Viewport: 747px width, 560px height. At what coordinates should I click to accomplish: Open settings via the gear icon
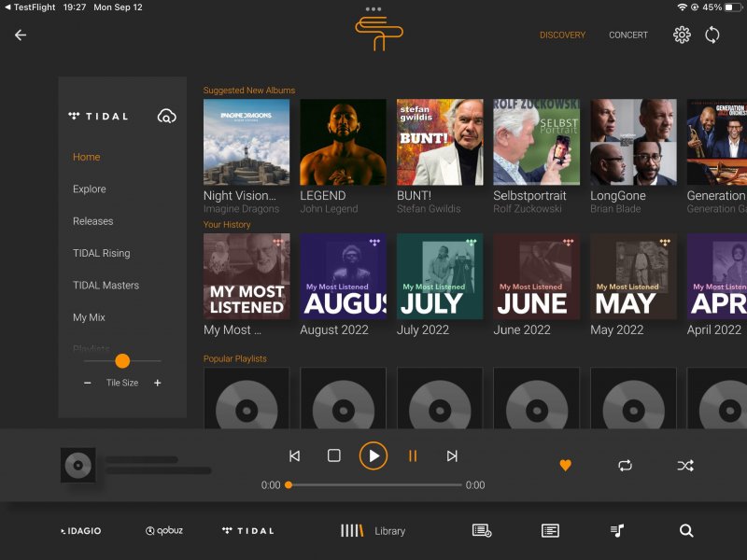[x=682, y=35]
